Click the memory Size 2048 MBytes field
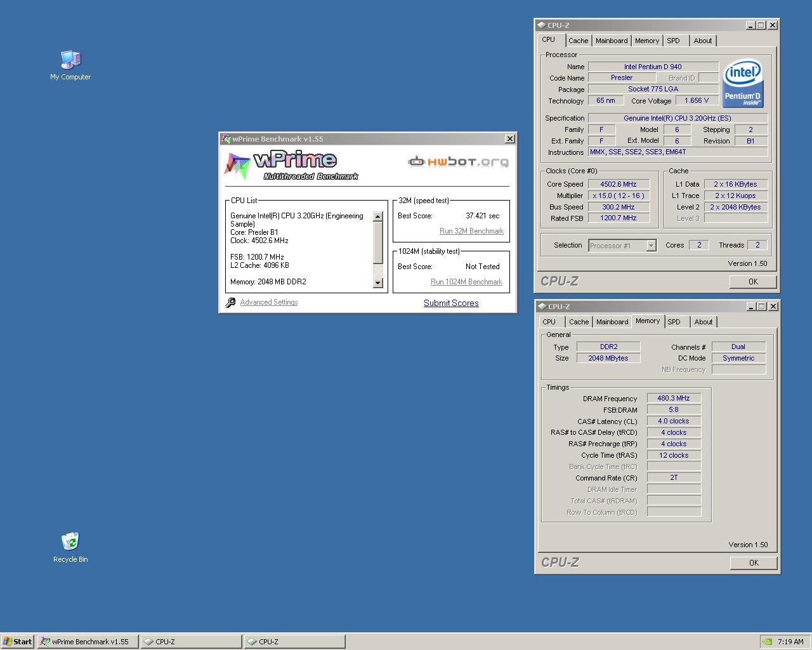Image resolution: width=812 pixels, height=650 pixels. point(608,358)
